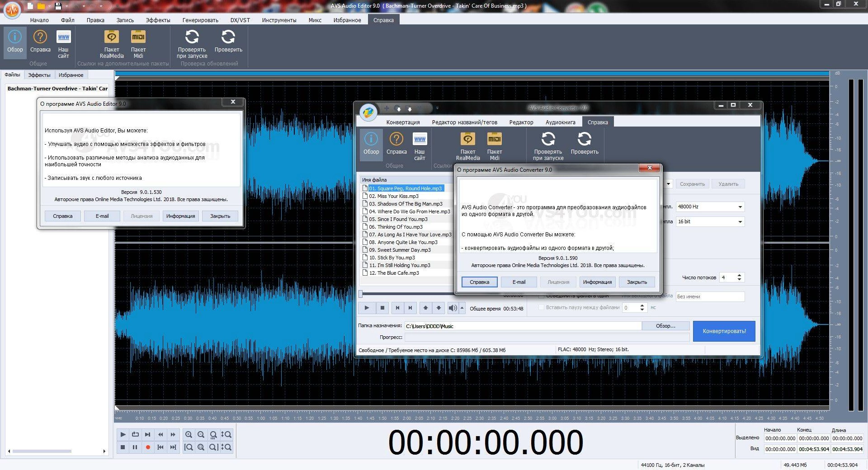This screenshot has height=470, width=868.
Task: Open the Генерировать ribbon tab
Action: coord(200,20)
